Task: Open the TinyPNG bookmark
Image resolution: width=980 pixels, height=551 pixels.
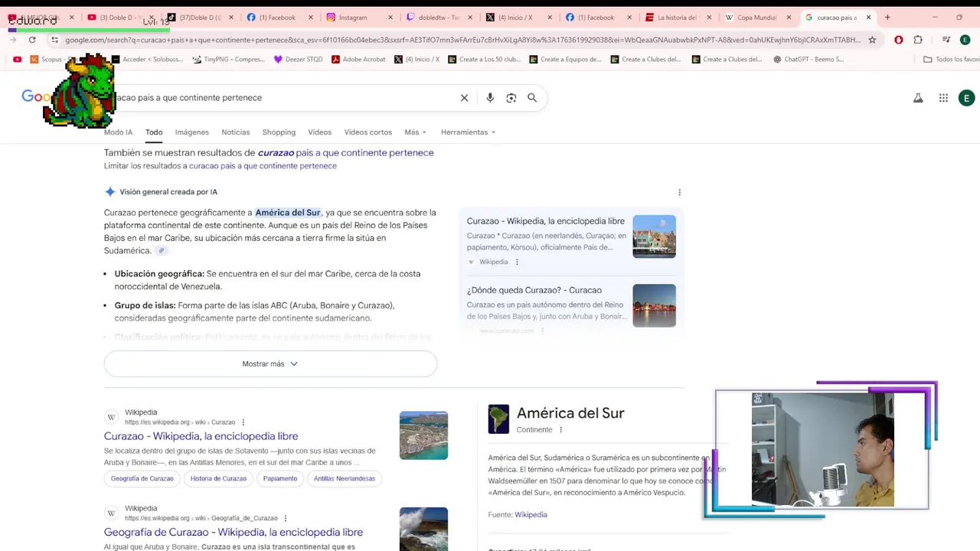Action: click(x=229, y=59)
